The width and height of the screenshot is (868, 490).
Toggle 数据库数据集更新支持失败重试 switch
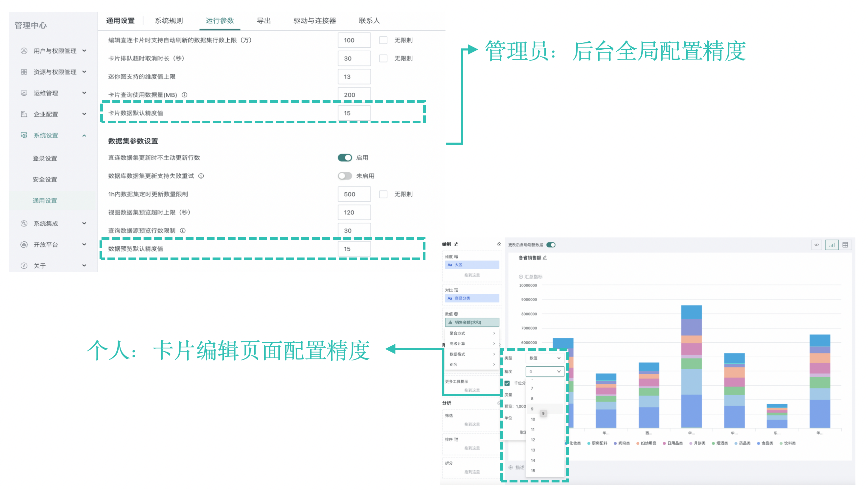click(x=345, y=176)
